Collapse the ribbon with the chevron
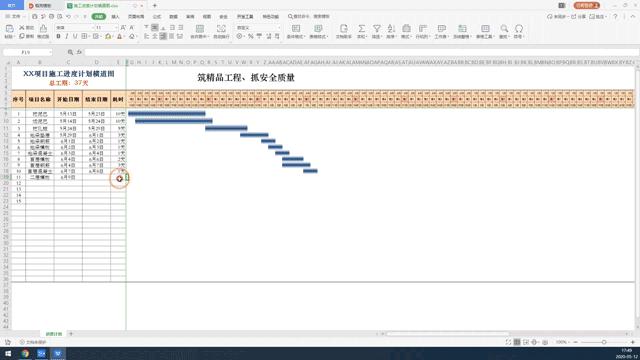 [x=633, y=16]
